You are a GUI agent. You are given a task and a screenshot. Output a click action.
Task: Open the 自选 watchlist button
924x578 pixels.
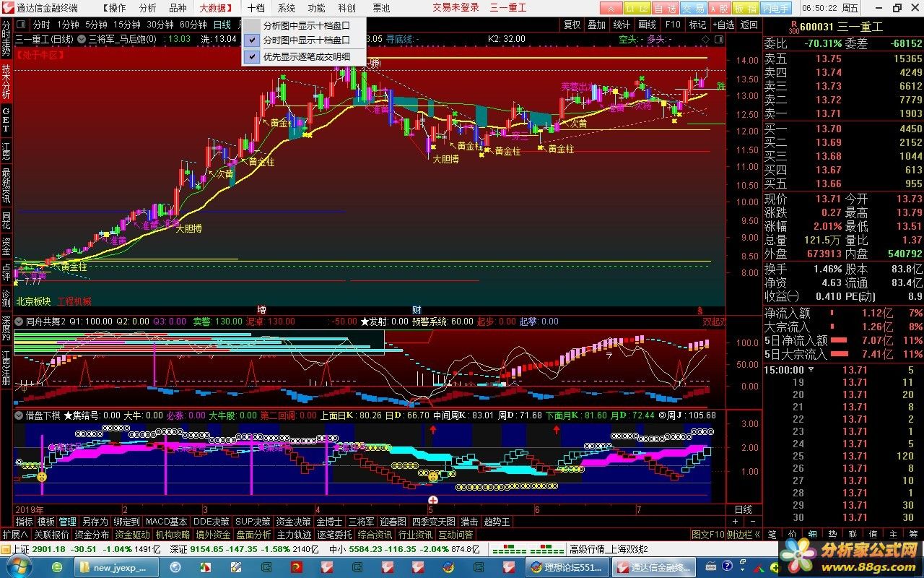coord(665,8)
